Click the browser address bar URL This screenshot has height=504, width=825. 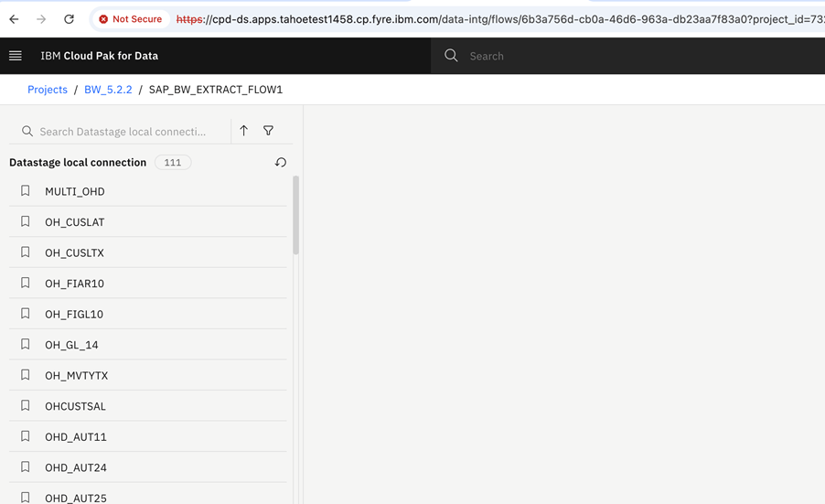point(499,19)
